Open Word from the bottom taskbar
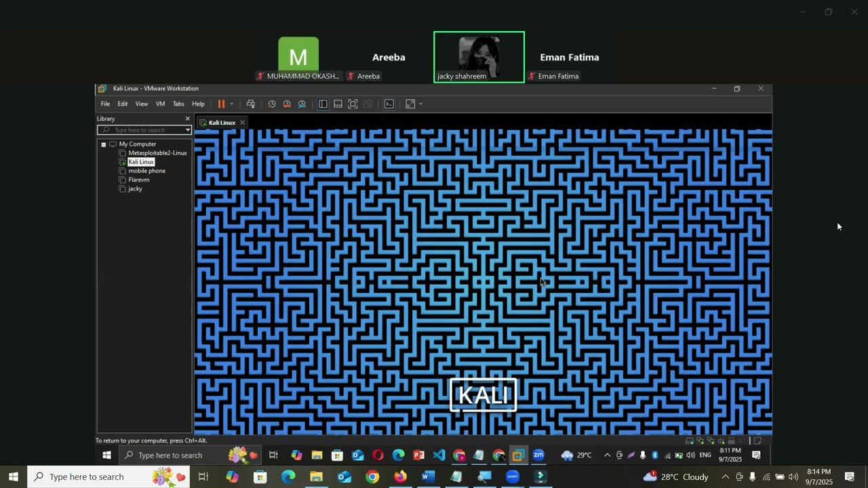The image size is (868, 488). click(x=428, y=477)
